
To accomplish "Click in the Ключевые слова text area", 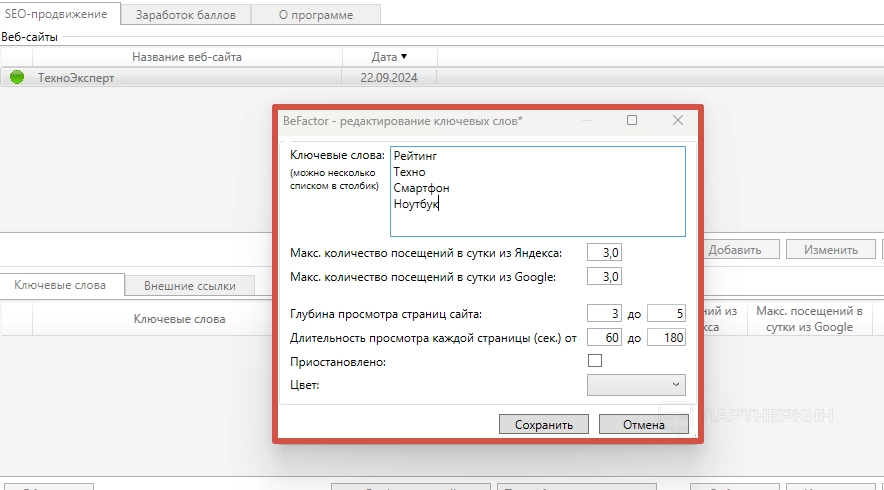I will pos(537,190).
